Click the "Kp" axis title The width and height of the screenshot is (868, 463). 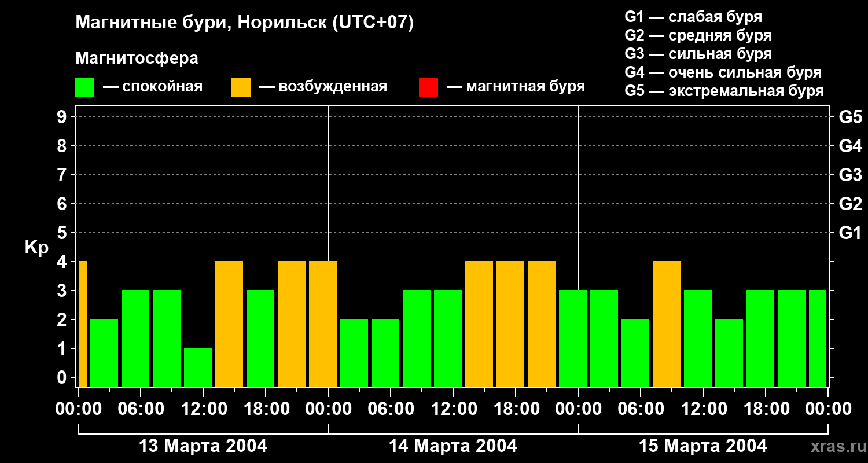[36, 248]
